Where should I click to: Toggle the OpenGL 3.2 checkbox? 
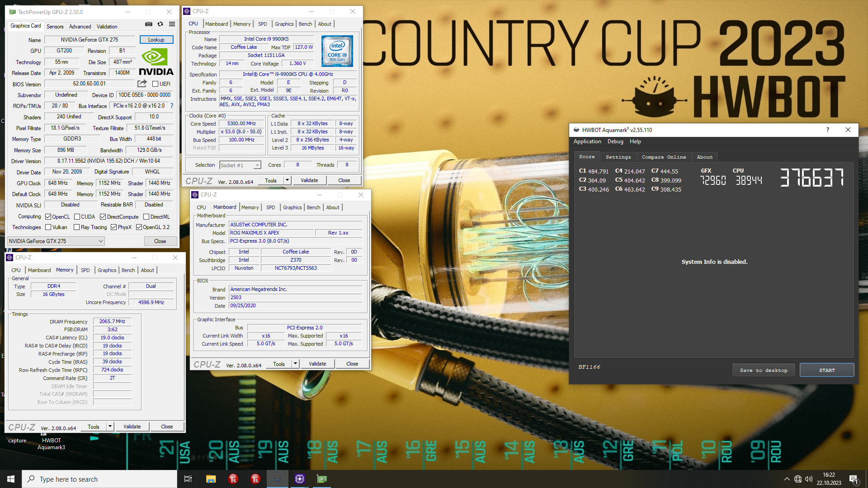(139, 227)
